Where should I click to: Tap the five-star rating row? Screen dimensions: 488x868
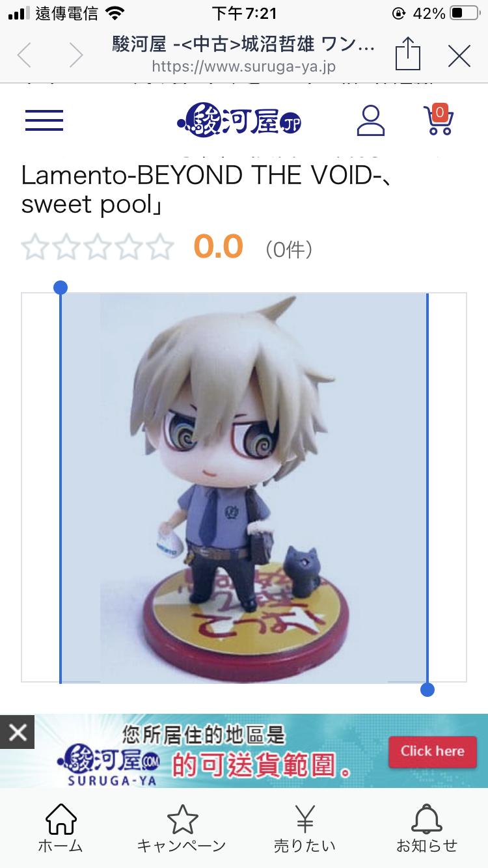point(98,248)
